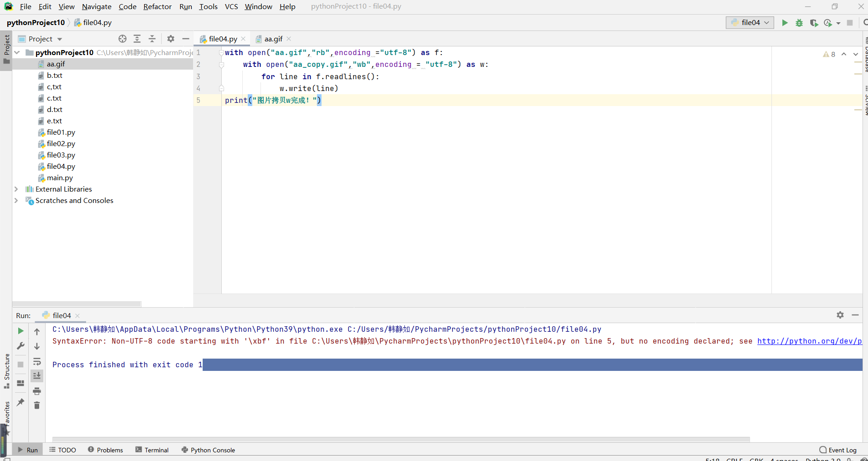Open the file04 run configuration dropdown
Image resolution: width=868 pixels, height=461 pixels.
tap(750, 23)
